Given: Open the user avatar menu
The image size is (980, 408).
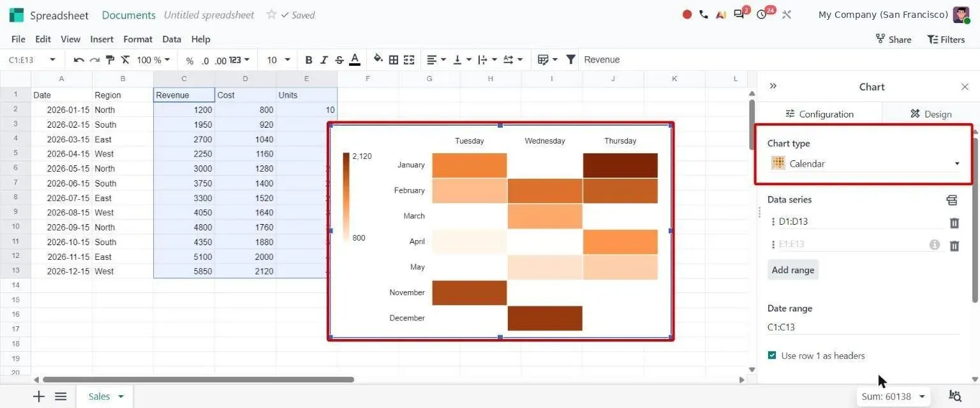Looking at the screenshot, I should pyautogui.click(x=961, y=15).
